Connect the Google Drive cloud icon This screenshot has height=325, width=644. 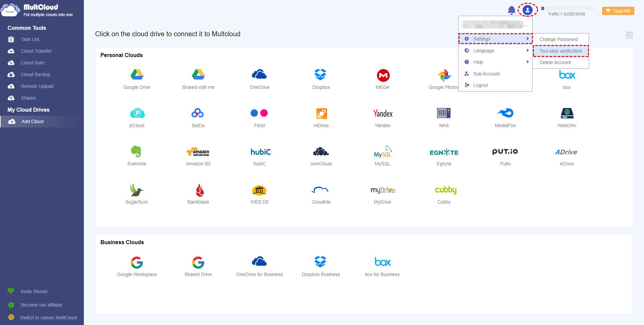137,74
